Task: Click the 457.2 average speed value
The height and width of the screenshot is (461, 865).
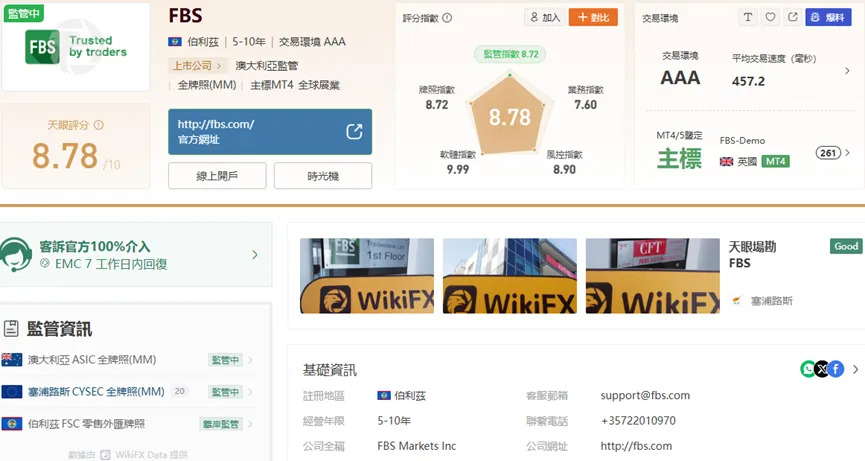Action: pos(749,81)
